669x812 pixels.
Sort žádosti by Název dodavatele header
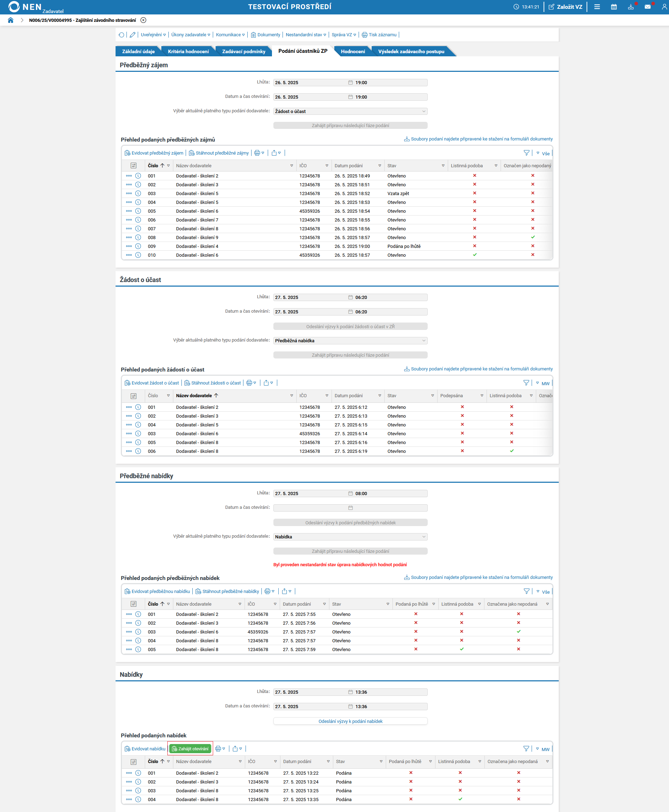click(x=197, y=395)
